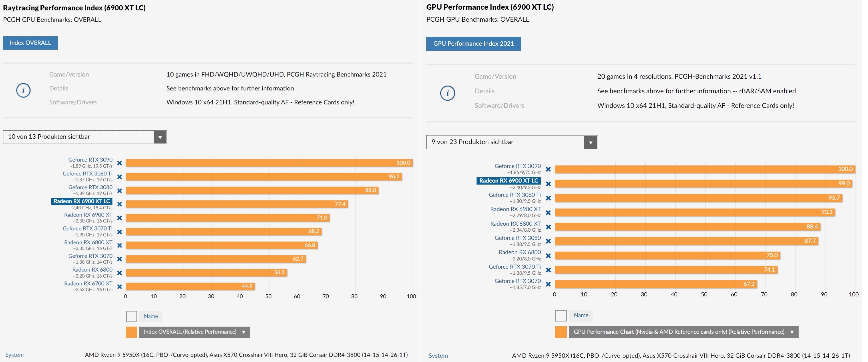Click the 62.7 bar value in raytracing chart
Image resolution: width=868 pixels, height=362 pixels.
tap(298, 259)
